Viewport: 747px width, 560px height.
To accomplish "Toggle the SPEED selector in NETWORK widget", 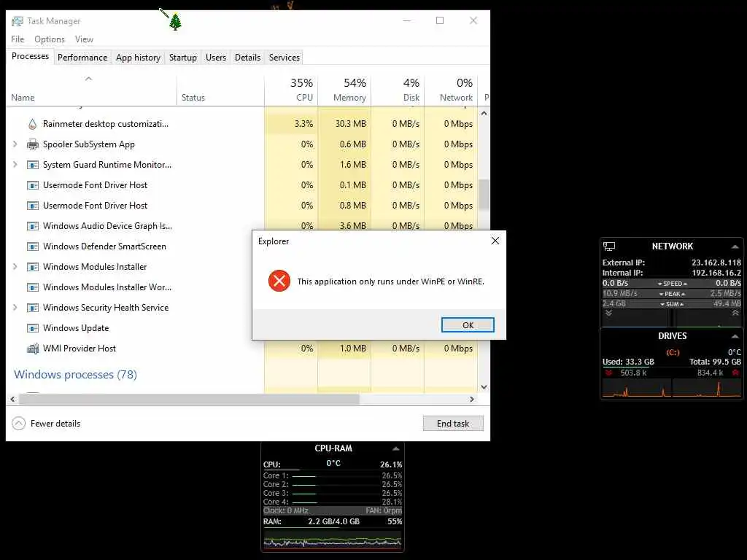I will coord(672,284).
